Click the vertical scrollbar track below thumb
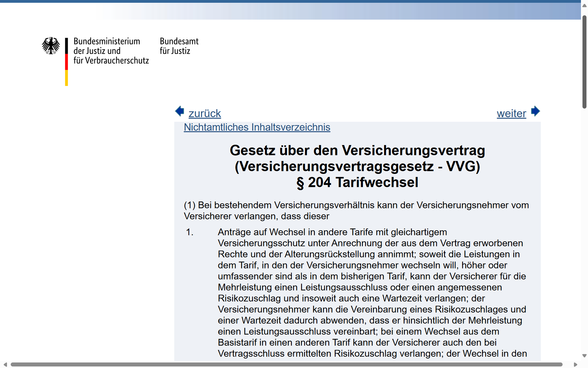Image resolution: width=588 pixels, height=368 pixels. point(584,230)
